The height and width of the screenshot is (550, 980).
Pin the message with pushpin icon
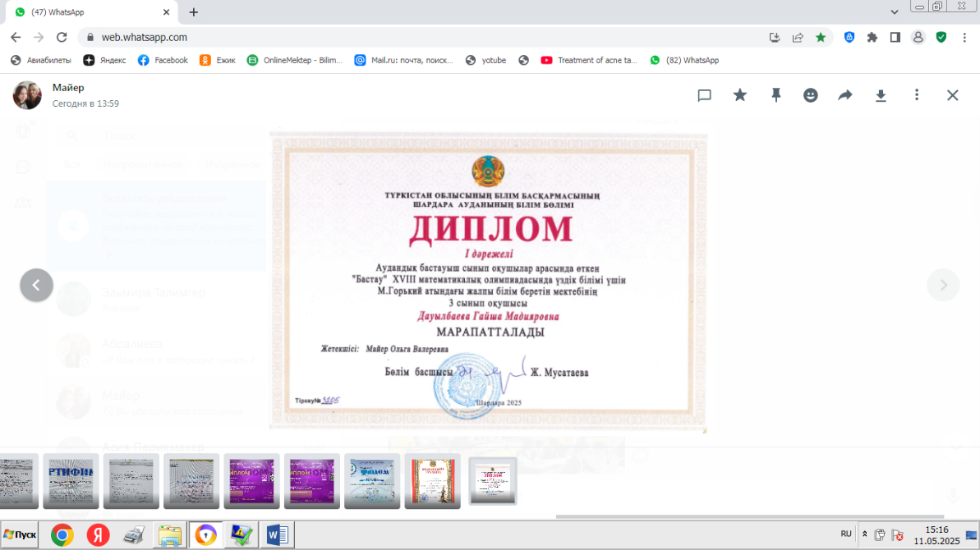point(775,95)
